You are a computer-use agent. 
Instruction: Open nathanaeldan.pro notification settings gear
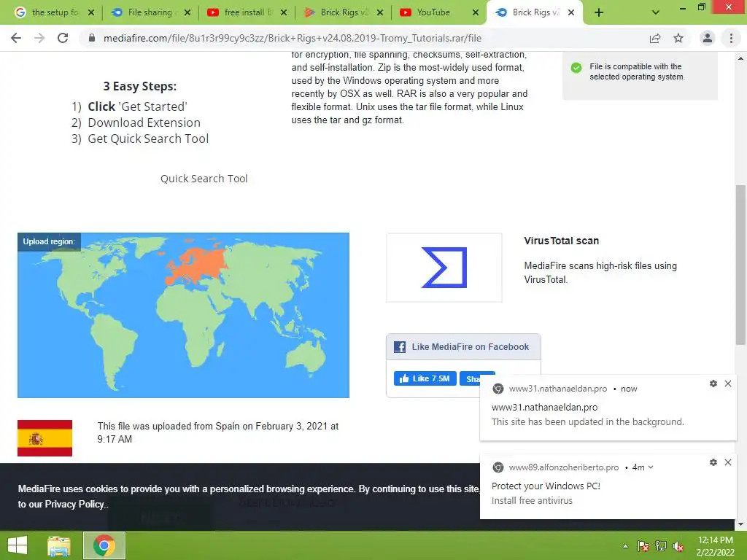coord(713,384)
